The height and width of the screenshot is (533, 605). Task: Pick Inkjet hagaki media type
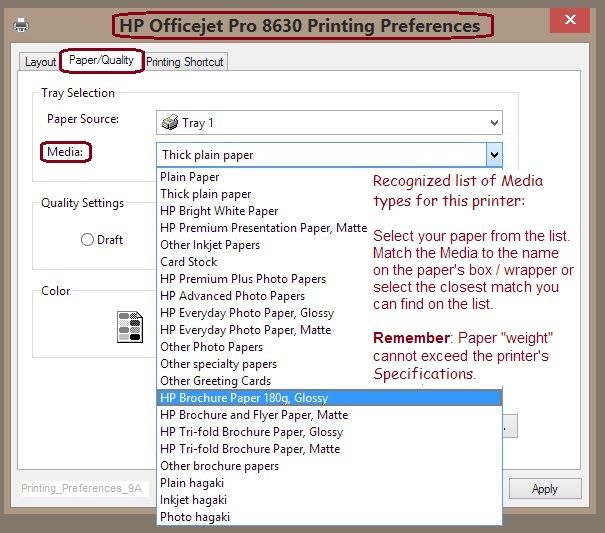point(330,500)
